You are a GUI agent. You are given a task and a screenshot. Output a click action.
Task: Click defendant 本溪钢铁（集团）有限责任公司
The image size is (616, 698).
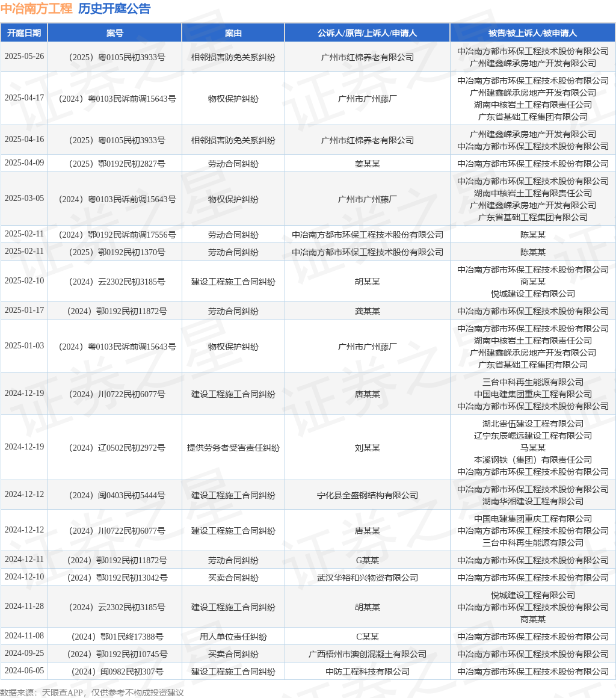533,460
